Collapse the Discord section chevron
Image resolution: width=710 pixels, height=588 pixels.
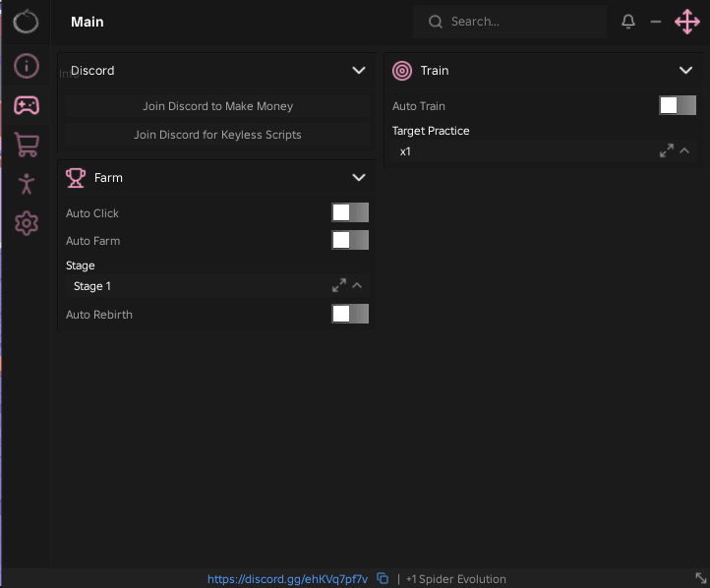359,71
